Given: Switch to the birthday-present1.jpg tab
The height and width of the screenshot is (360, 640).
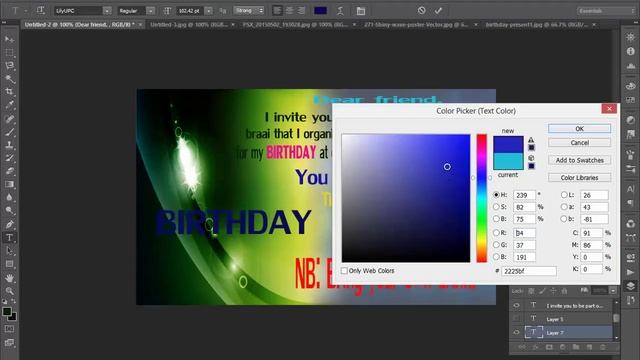Looking at the screenshot, I should coord(536,24).
